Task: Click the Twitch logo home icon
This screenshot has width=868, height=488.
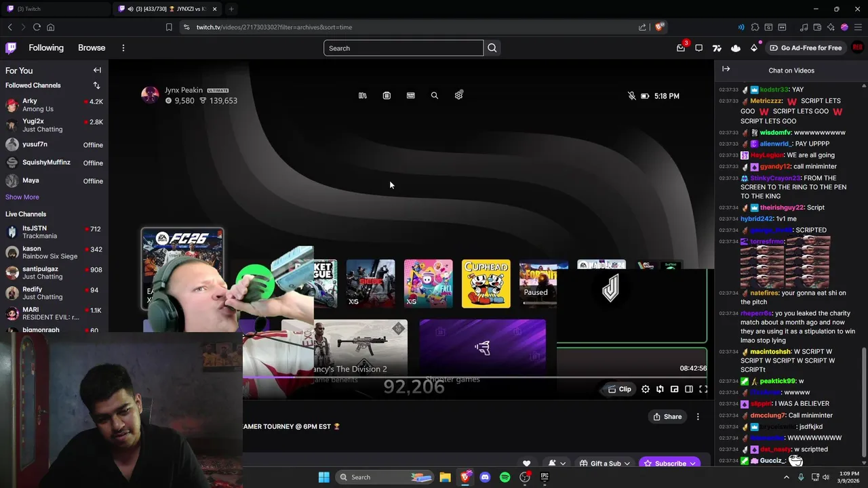Action: coord(11,48)
